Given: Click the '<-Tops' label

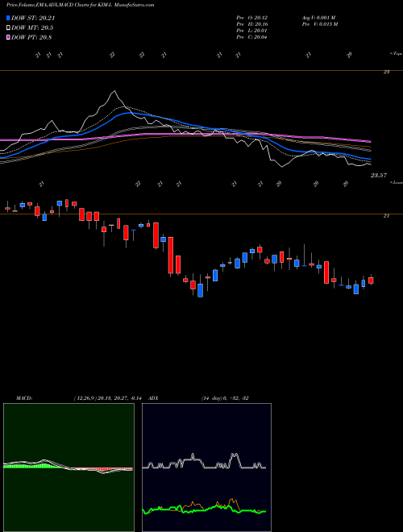Looking at the screenshot, I should coord(396,54).
